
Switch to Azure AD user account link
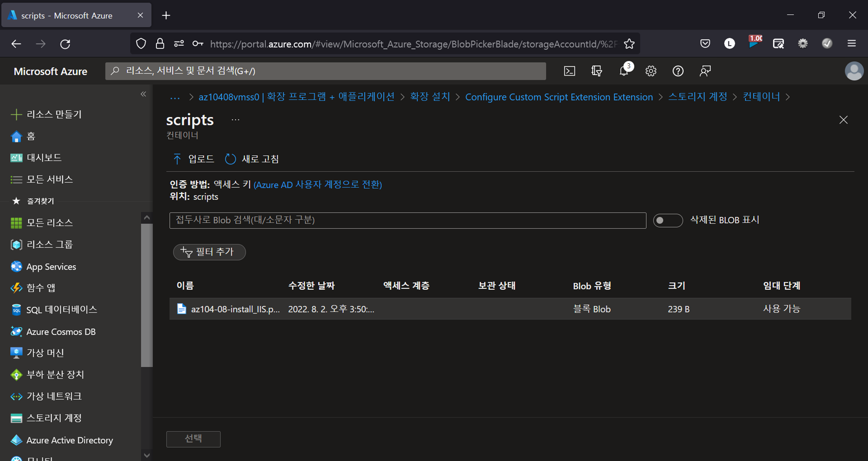pos(318,184)
